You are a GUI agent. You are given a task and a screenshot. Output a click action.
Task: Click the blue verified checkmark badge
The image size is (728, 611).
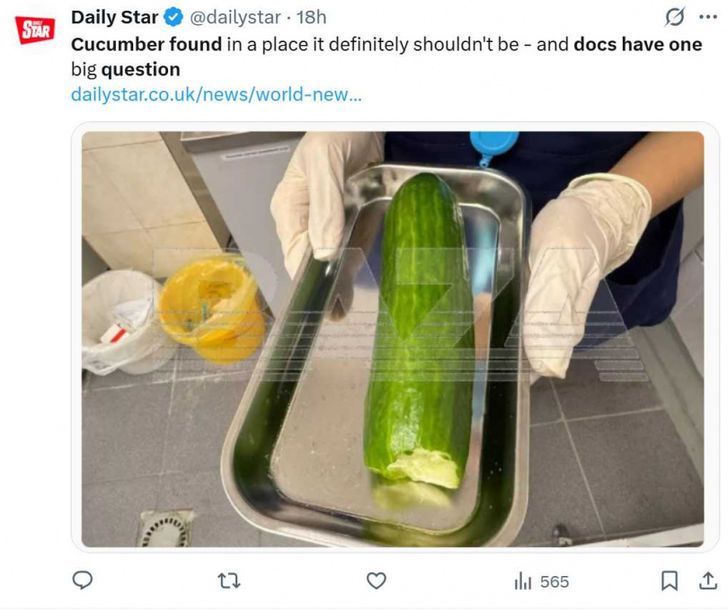173,18
